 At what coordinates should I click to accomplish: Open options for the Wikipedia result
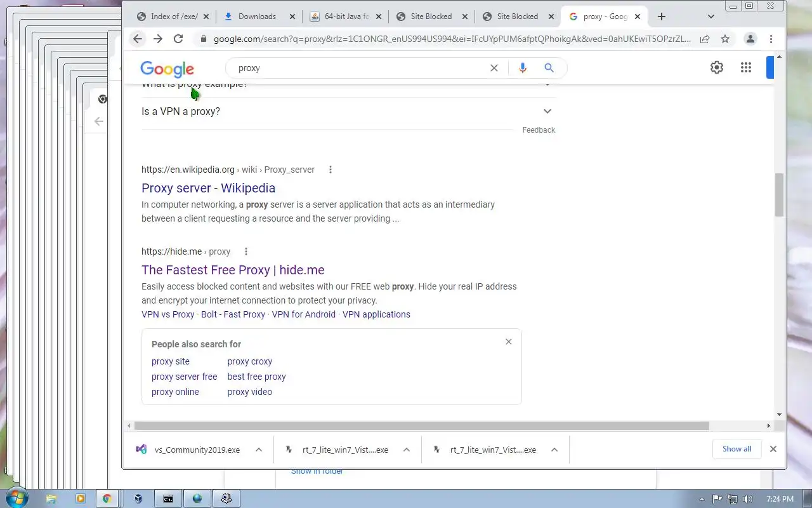click(331, 170)
